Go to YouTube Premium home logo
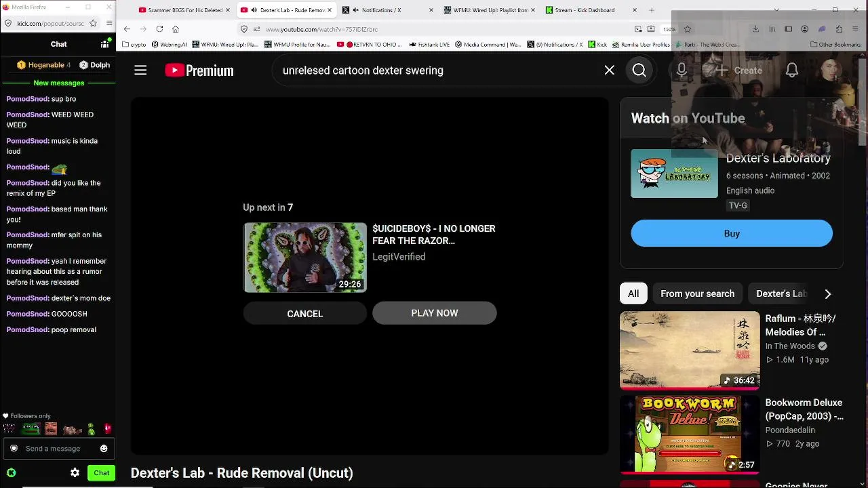 [199, 70]
